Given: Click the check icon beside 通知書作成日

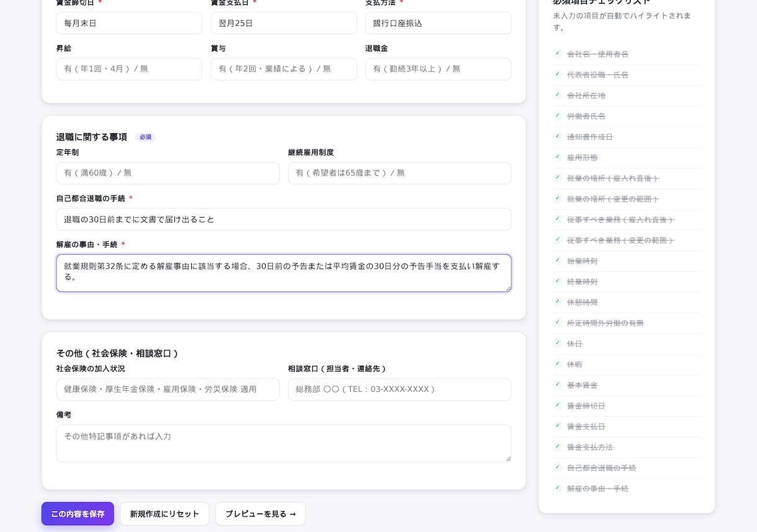Looking at the screenshot, I should (557, 136).
